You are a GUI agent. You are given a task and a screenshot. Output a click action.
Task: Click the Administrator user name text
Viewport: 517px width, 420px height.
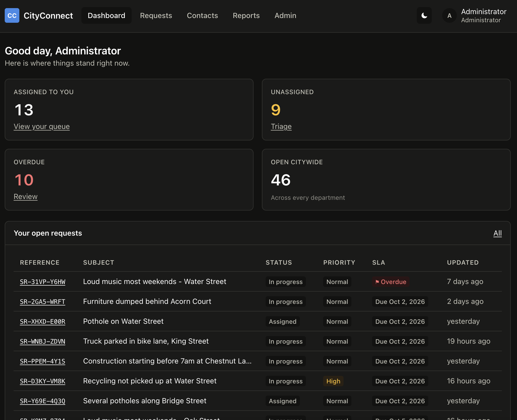[x=484, y=12]
